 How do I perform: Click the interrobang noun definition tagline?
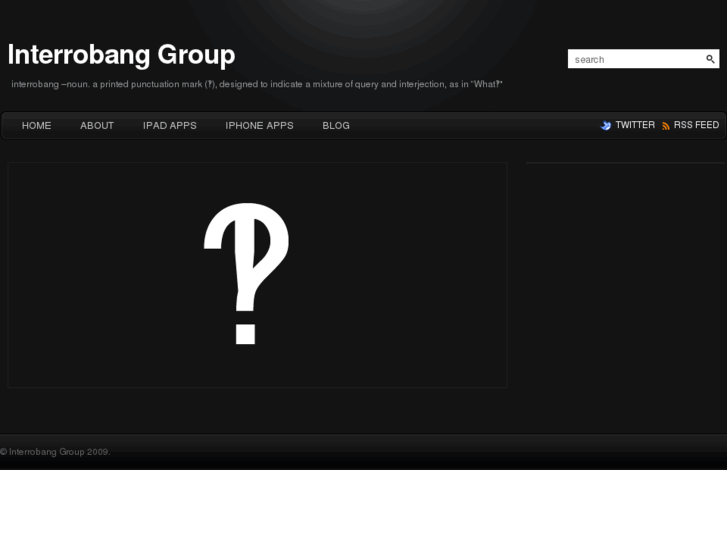click(257, 84)
